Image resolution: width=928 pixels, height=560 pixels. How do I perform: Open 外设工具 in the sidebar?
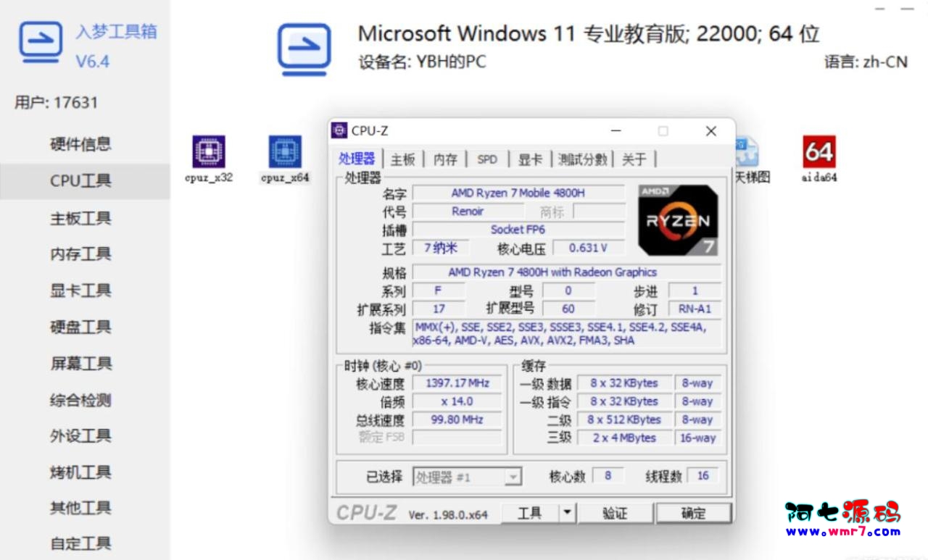[80, 436]
